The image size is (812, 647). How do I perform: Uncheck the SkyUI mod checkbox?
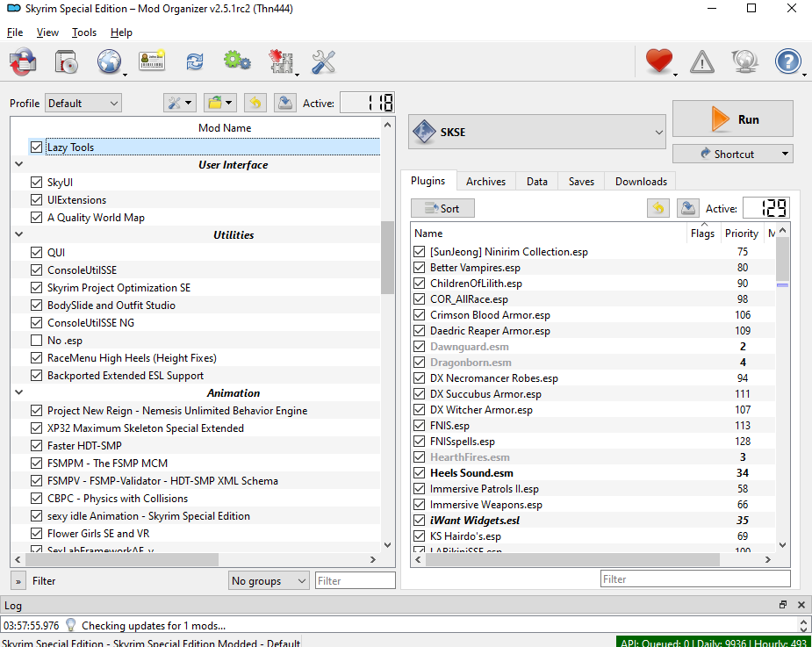pos(36,183)
